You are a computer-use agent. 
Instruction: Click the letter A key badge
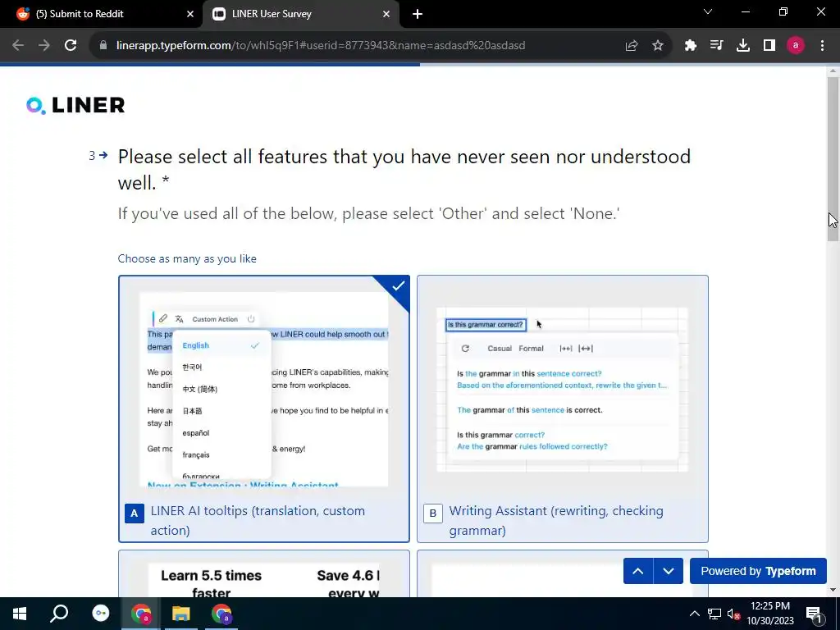[134, 514]
